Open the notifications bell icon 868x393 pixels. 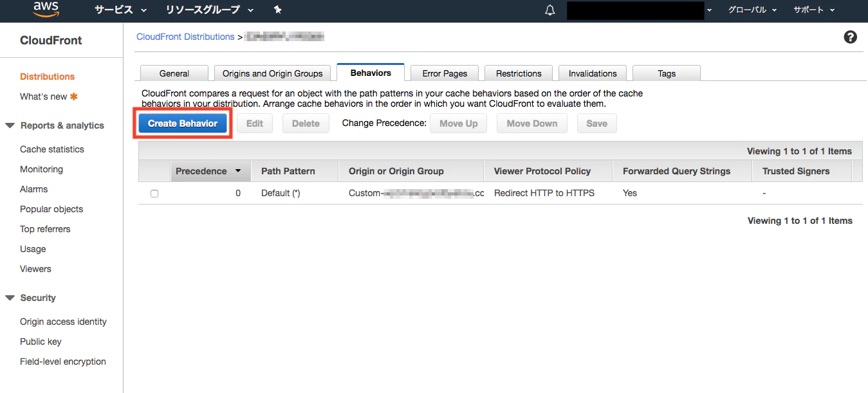tap(549, 10)
